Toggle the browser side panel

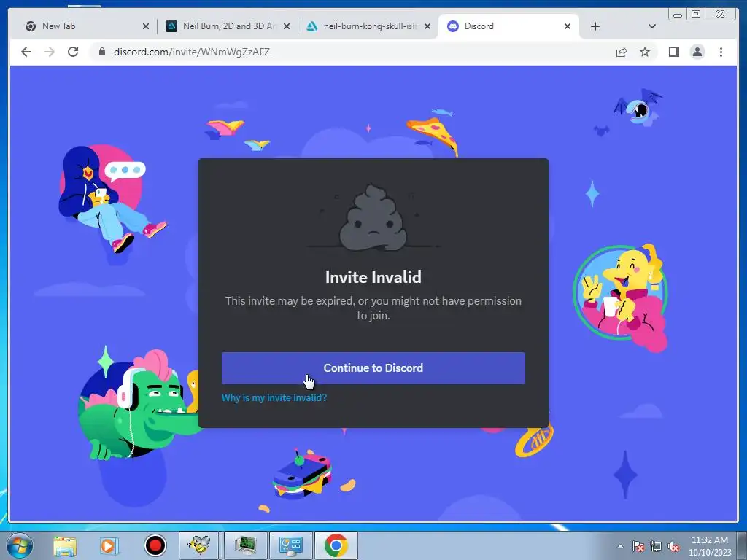[x=673, y=52]
